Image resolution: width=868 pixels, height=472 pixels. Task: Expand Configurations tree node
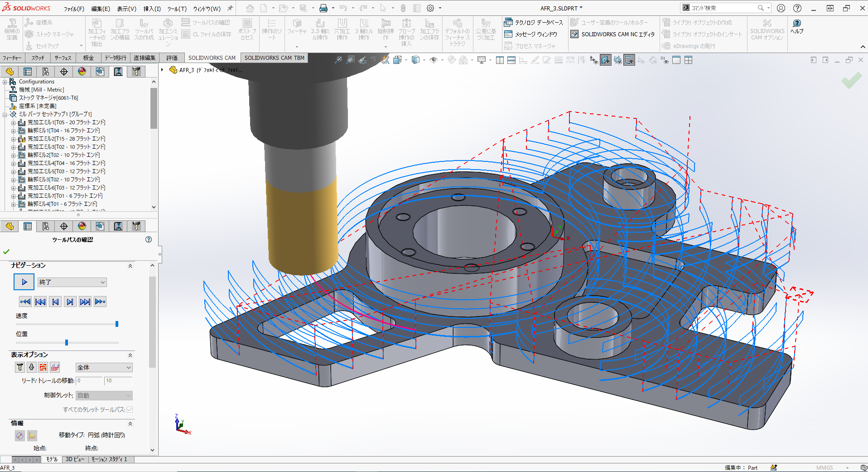[5, 82]
